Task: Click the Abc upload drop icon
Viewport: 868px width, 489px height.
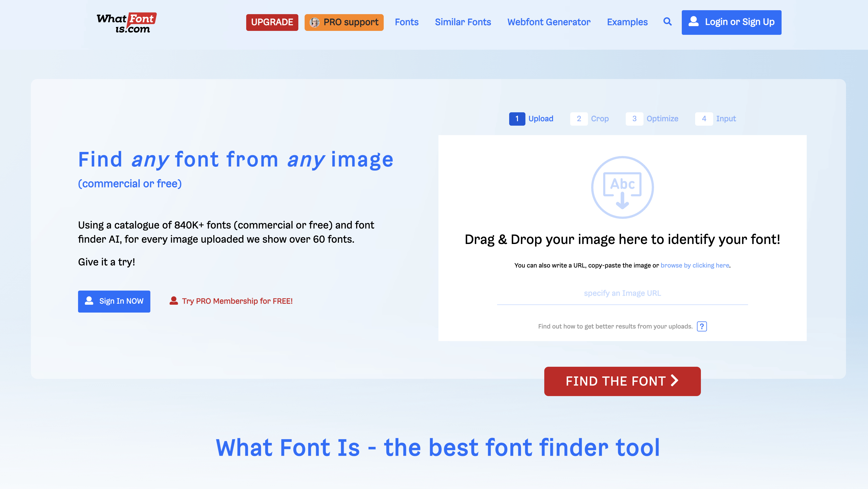Action: coord(622,187)
